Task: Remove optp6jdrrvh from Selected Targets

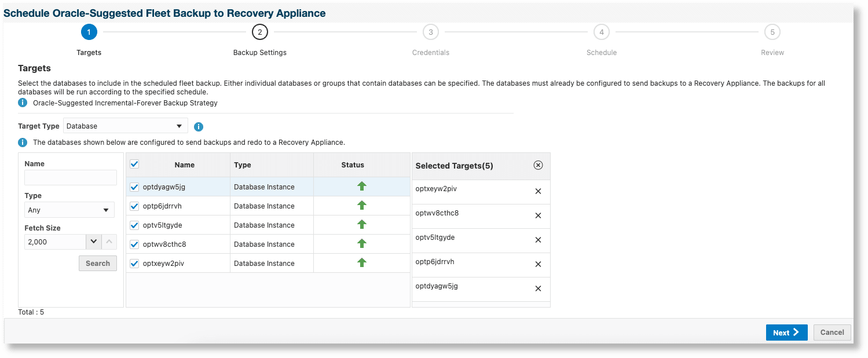Action: point(538,264)
